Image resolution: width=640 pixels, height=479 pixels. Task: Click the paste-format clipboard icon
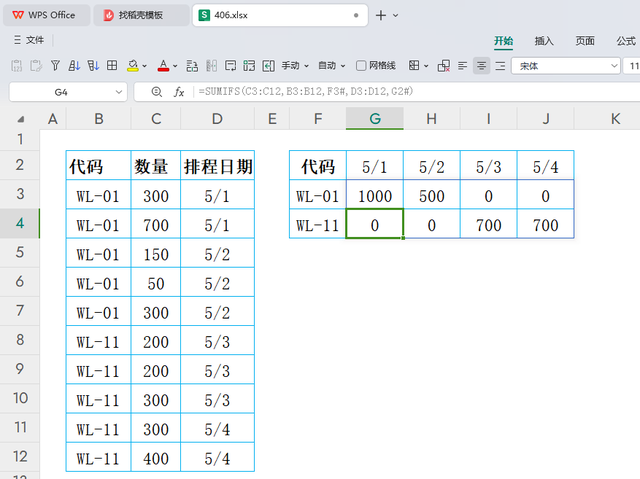pyautogui.click(x=36, y=66)
